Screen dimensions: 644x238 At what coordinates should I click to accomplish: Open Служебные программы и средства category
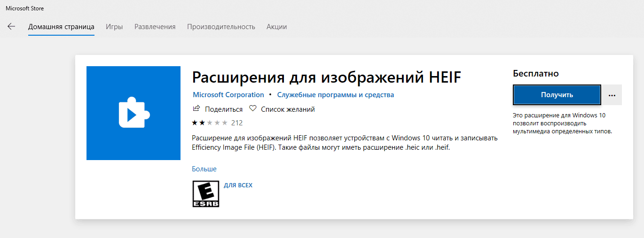coord(336,95)
